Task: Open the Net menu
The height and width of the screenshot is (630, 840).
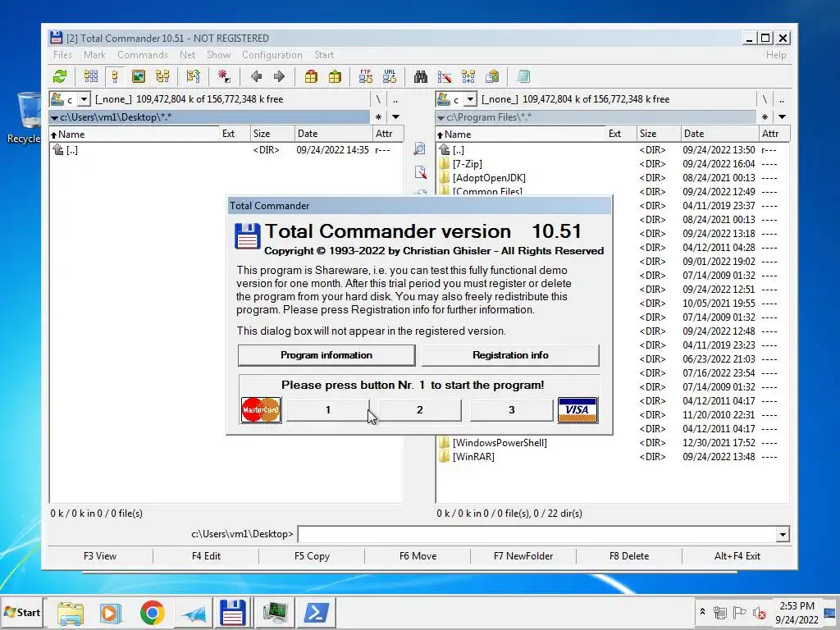Action: [188, 55]
